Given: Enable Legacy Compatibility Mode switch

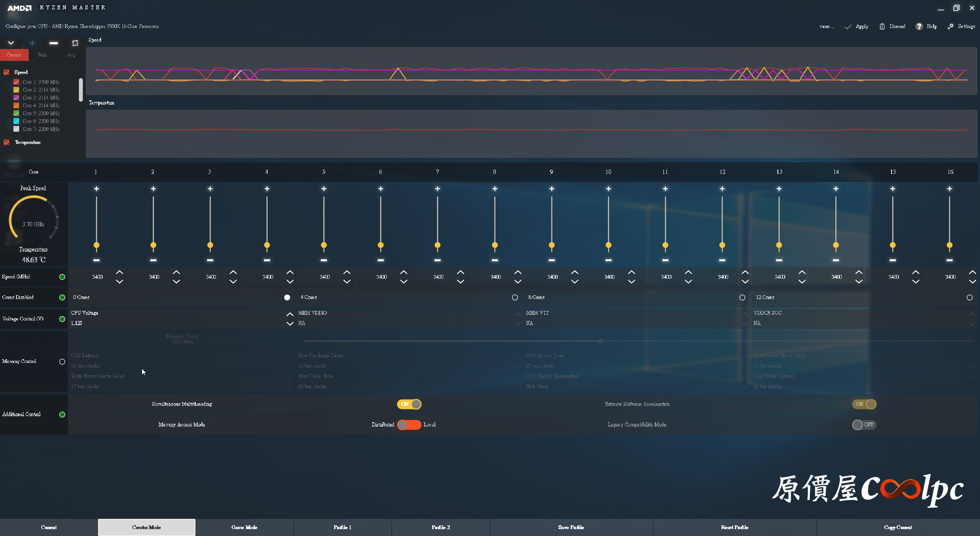Looking at the screenshot, I should click(864, 425).
